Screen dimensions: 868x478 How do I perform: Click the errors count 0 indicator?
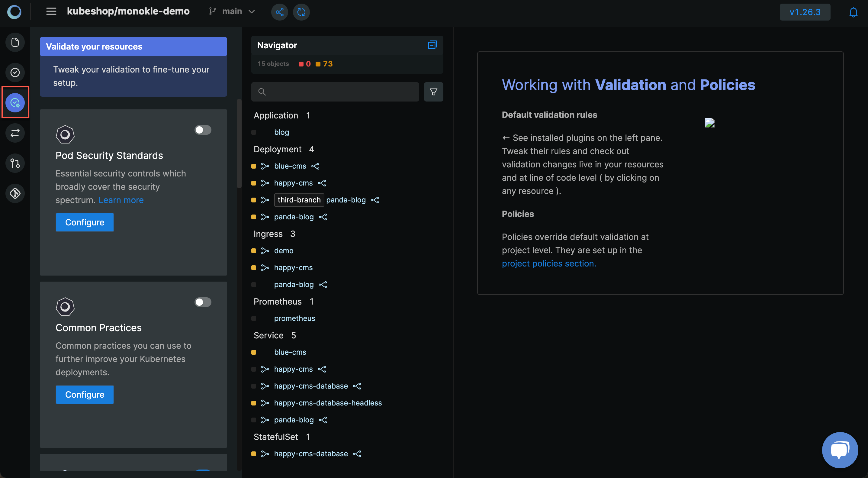click(305, 64)
